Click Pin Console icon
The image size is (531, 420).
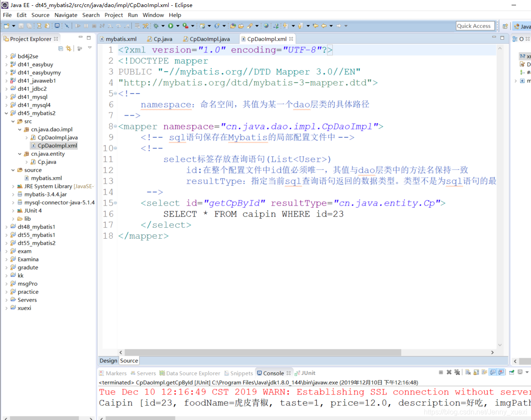(512, 373)
